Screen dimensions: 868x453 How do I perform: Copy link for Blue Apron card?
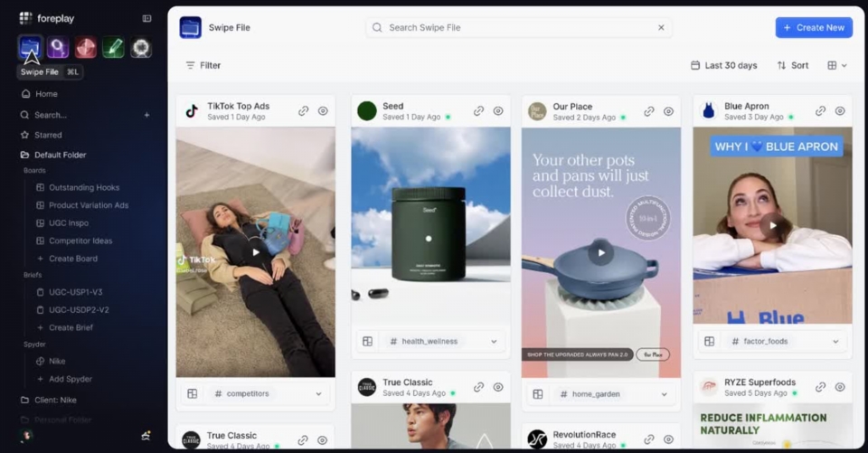(820, 111)
